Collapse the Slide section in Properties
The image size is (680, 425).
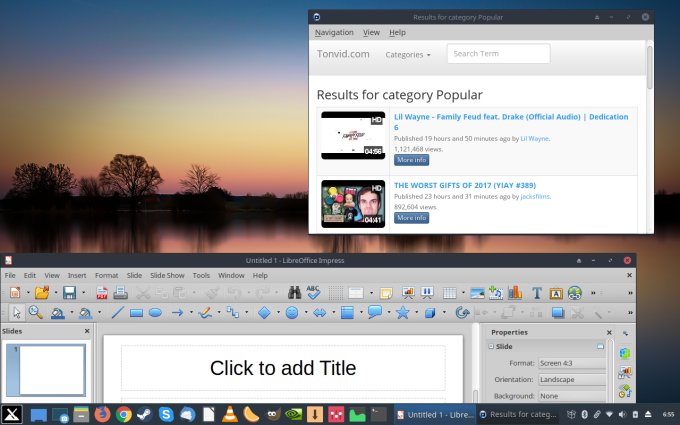[492, 346]
